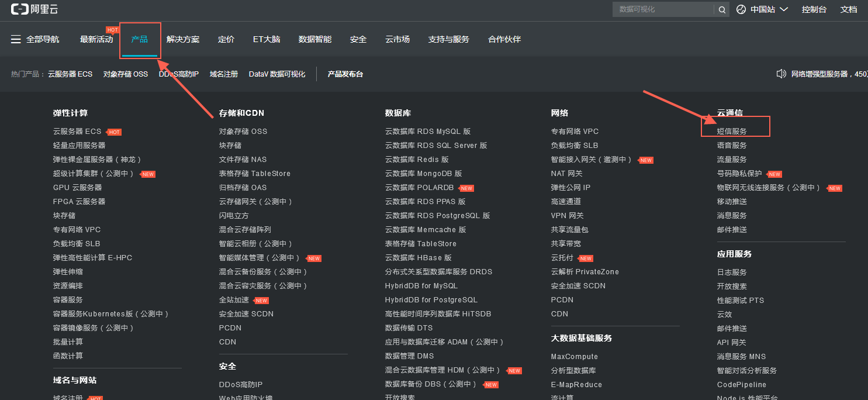Open 短信服务 under 云通信
The width and height of the screenshot is (868, 400).
[732, 132]
